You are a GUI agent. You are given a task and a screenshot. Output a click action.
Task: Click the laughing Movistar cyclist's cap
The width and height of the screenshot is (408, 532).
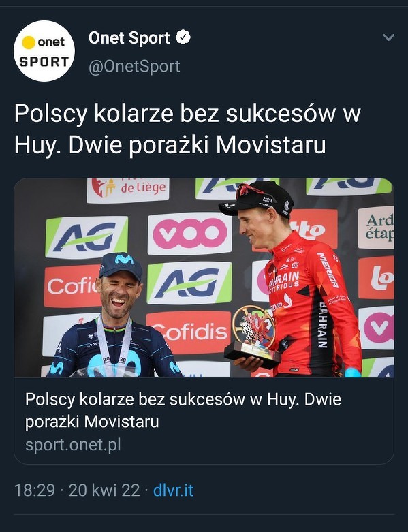tap(121, 266)
